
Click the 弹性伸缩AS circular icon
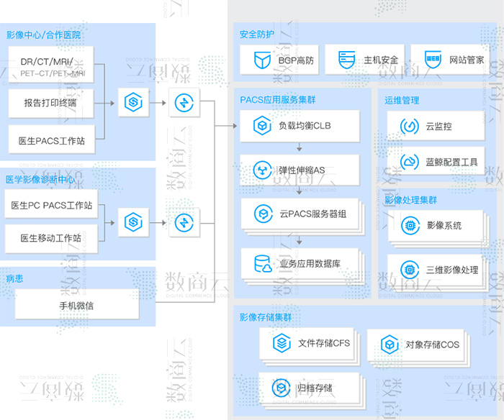263,170
